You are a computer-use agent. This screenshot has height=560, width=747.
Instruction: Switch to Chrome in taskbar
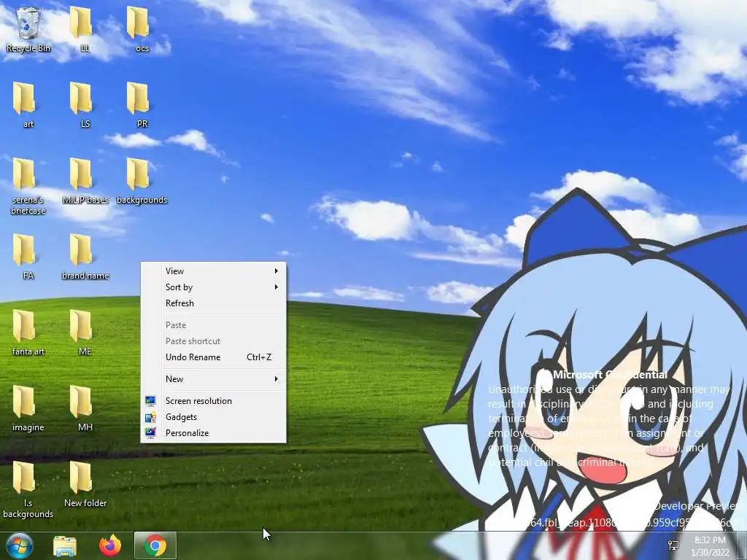pyautogui.click(x=155, y=545)
